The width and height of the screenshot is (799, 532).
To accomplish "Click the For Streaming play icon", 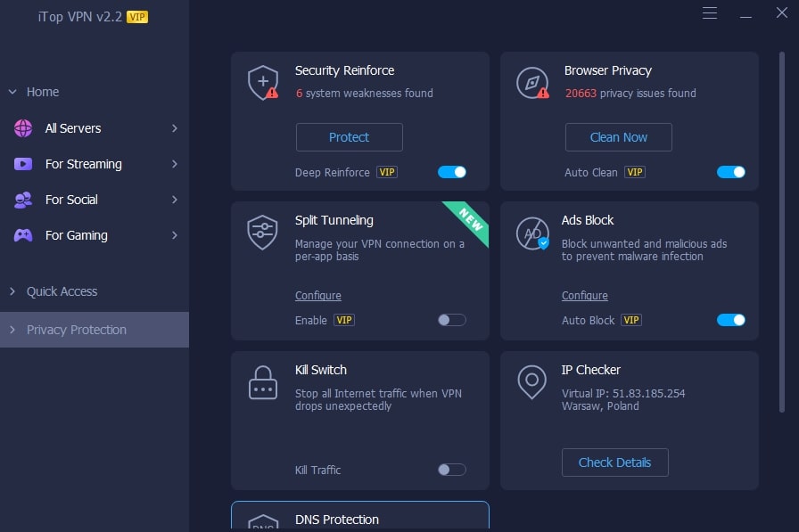I will [x=23, y=164].
